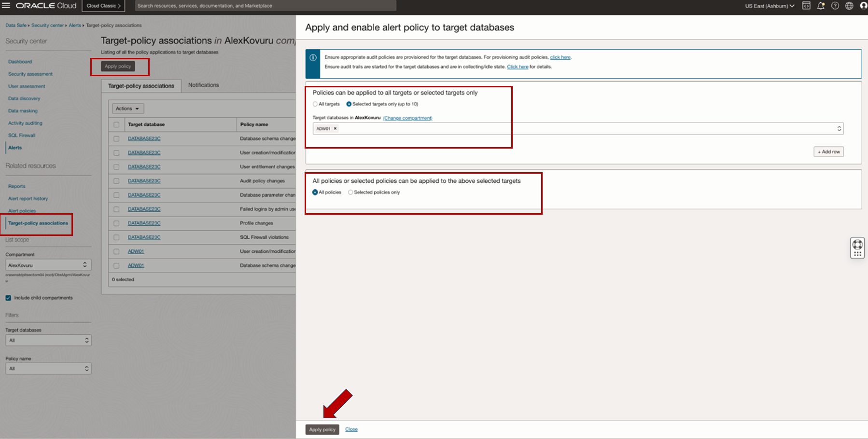868x439 pixels.
Task: Focus the search resources and services field
Action: [266, 6]
